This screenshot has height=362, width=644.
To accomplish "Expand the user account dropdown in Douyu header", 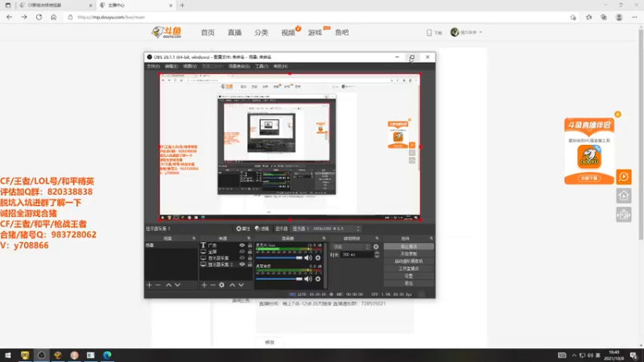I will [x=467, y=32].
